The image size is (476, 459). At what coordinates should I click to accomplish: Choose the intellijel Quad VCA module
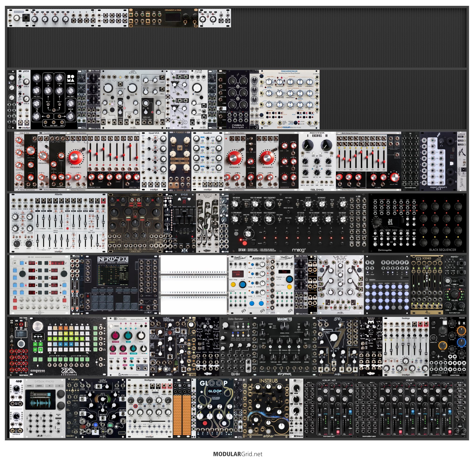[x=154, y=161]
